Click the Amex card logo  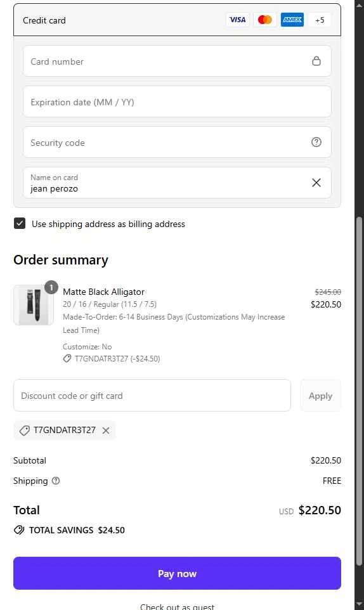[292, 20]
